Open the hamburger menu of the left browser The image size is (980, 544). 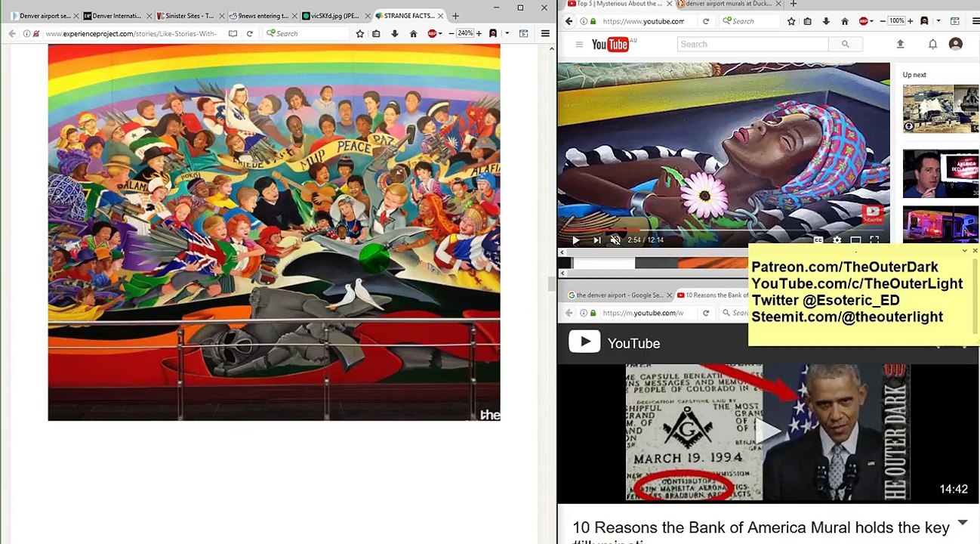point(545,33)
